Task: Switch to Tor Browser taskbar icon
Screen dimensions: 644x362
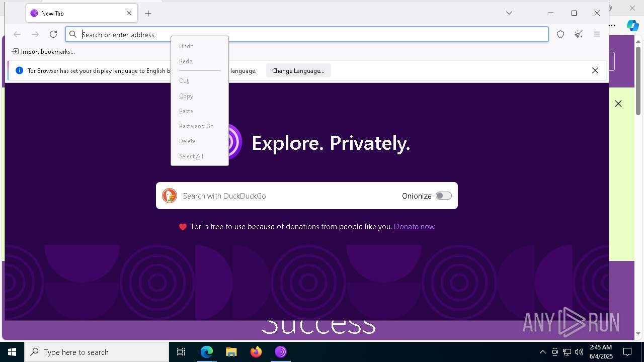Action: [x=281, y=352]
